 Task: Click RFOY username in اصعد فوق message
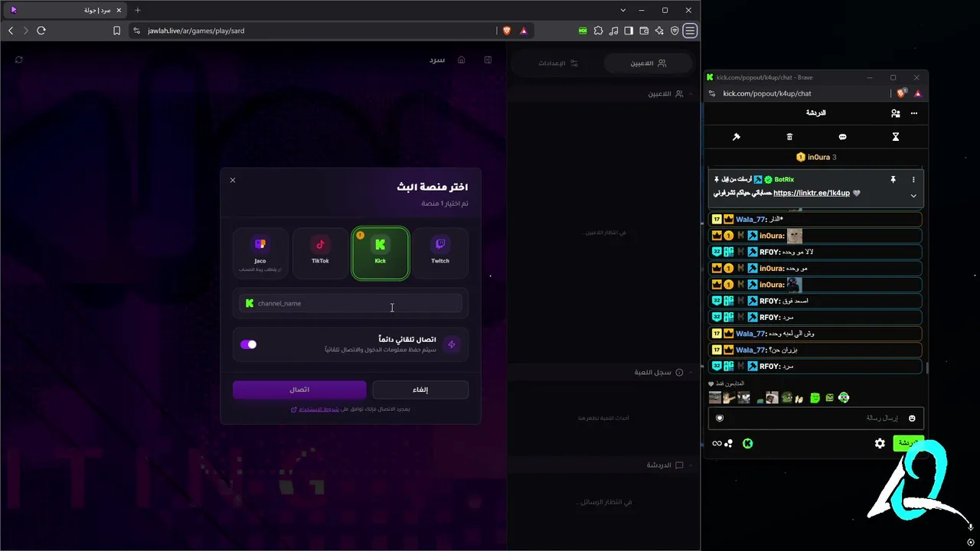[769, 301]
